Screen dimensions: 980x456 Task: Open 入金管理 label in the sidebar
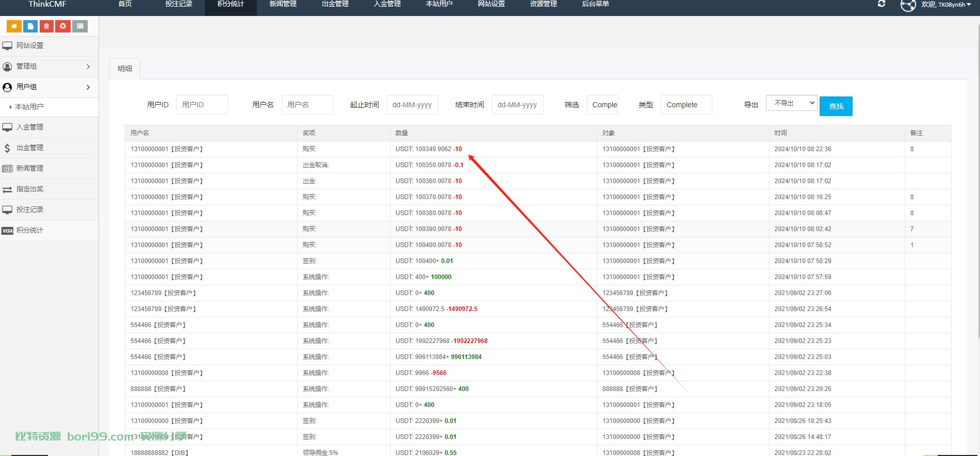(30, 127)
